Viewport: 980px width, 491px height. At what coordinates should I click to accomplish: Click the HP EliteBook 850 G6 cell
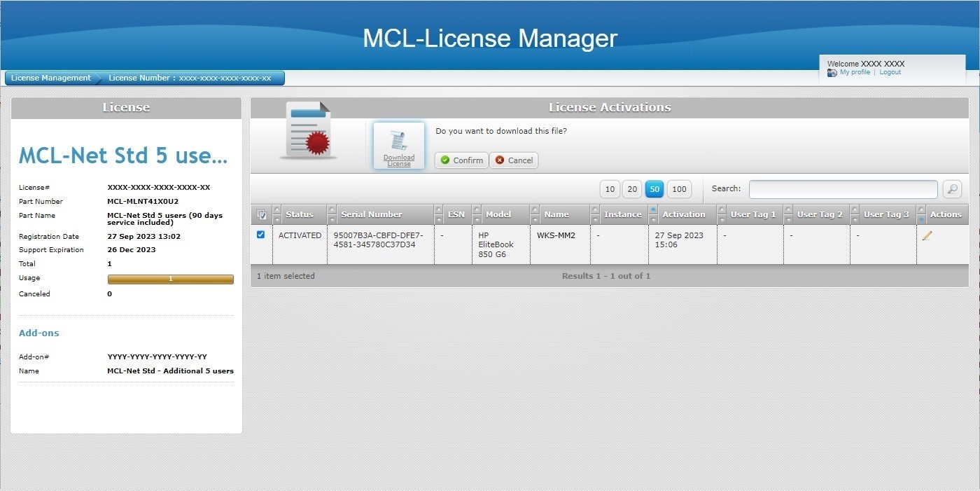coord(496,244)
